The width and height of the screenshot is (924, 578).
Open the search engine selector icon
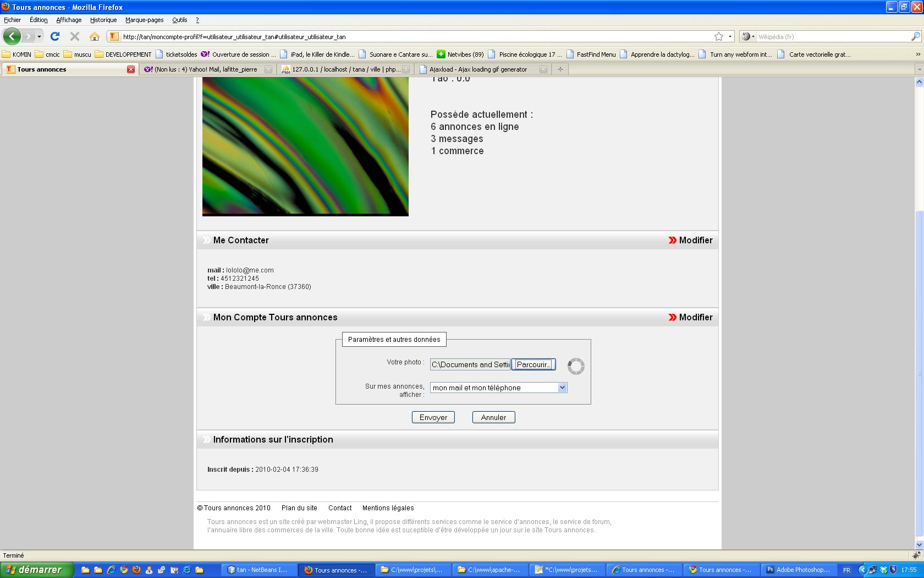(747, 36)
